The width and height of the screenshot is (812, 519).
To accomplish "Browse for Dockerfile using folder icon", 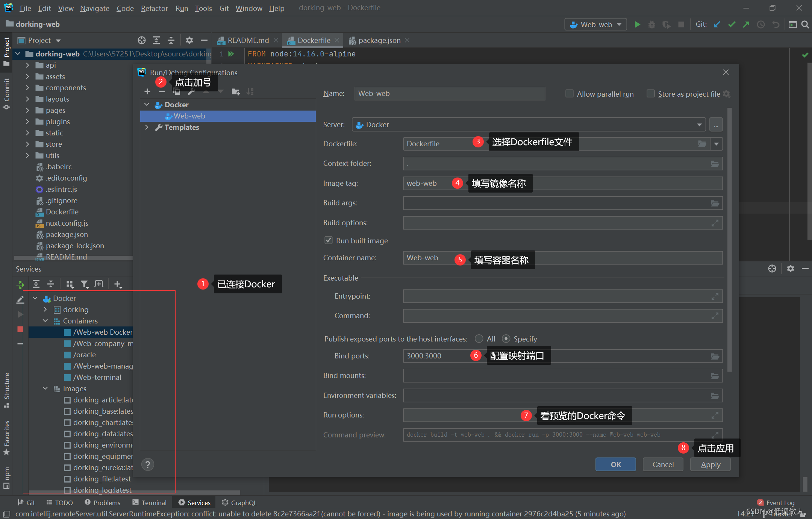I will (x=702, y=144).
